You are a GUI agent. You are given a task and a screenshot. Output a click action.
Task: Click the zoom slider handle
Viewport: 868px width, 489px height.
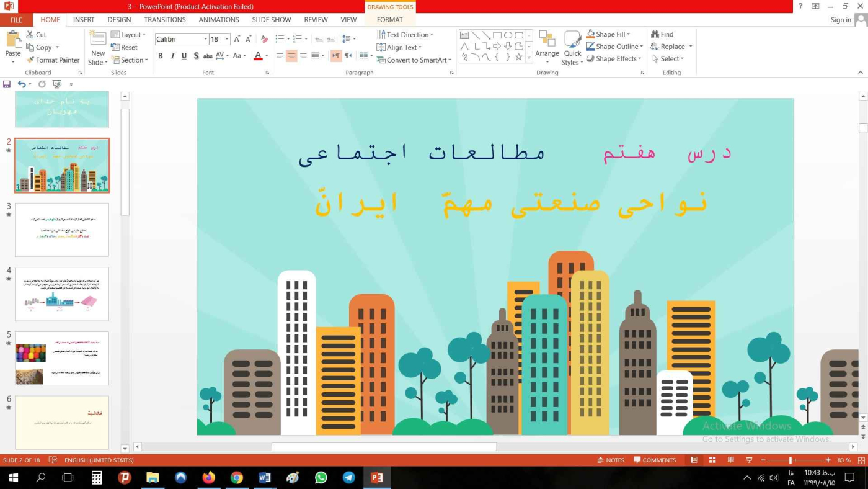click(x=790, y=460)
